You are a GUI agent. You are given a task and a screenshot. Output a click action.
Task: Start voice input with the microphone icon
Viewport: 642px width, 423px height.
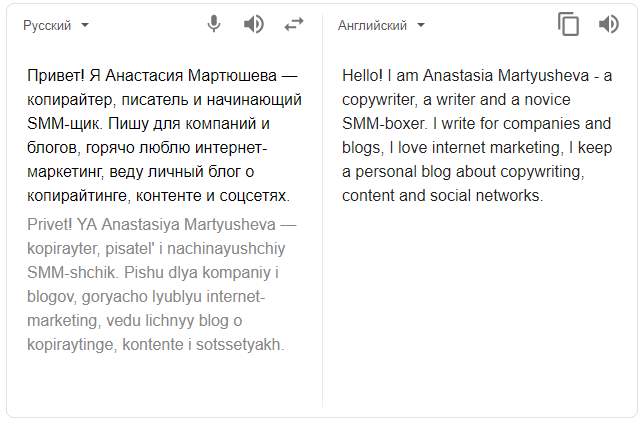pos(214,24)
